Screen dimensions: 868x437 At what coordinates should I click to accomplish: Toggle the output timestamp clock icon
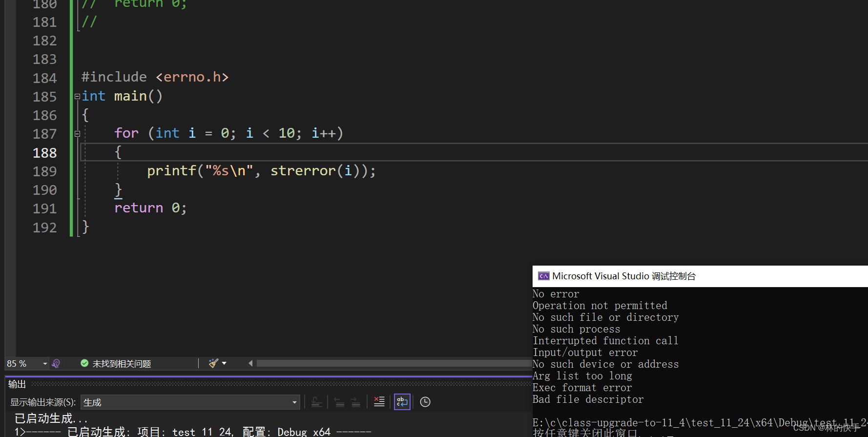425,402
